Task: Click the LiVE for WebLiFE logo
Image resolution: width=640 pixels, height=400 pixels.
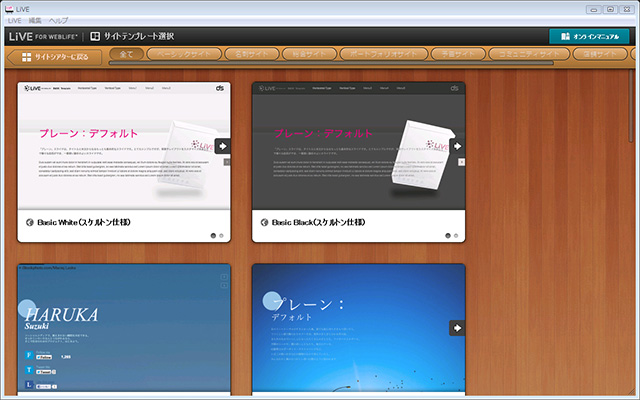Action: click(43, 36)
